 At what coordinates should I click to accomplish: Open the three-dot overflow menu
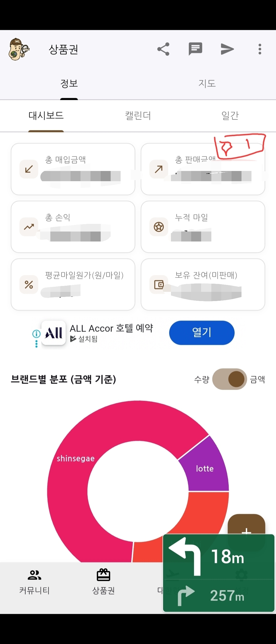pos(260,49)
